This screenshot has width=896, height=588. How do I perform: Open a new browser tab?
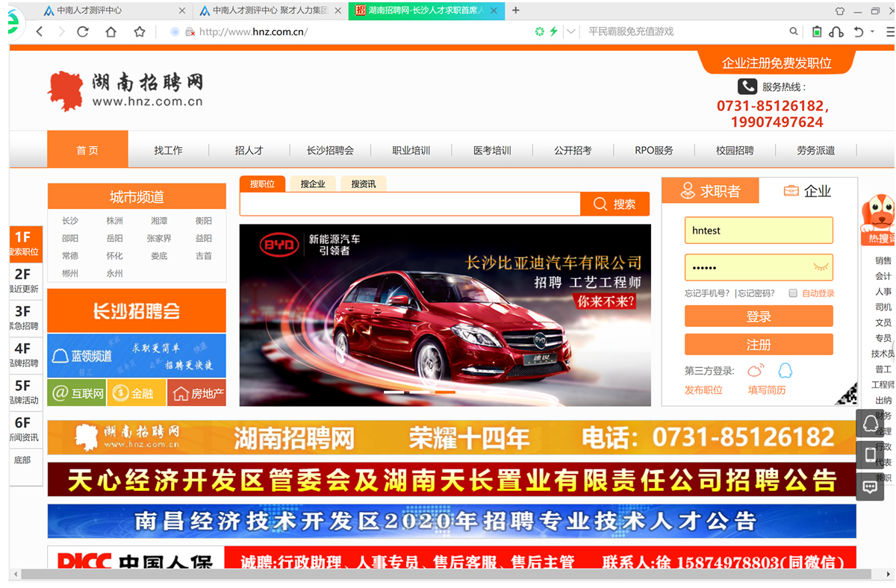pos(516,10)
